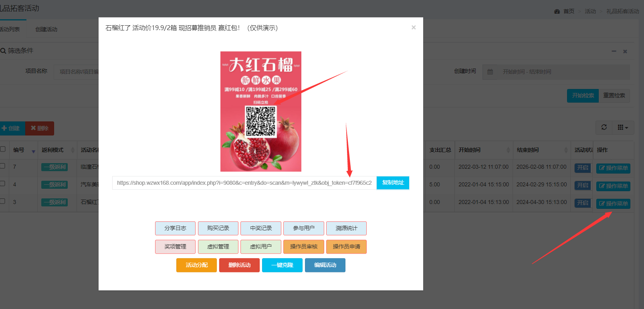
Task: Click the 一级返利 tag in row 4
Action: 55,185
